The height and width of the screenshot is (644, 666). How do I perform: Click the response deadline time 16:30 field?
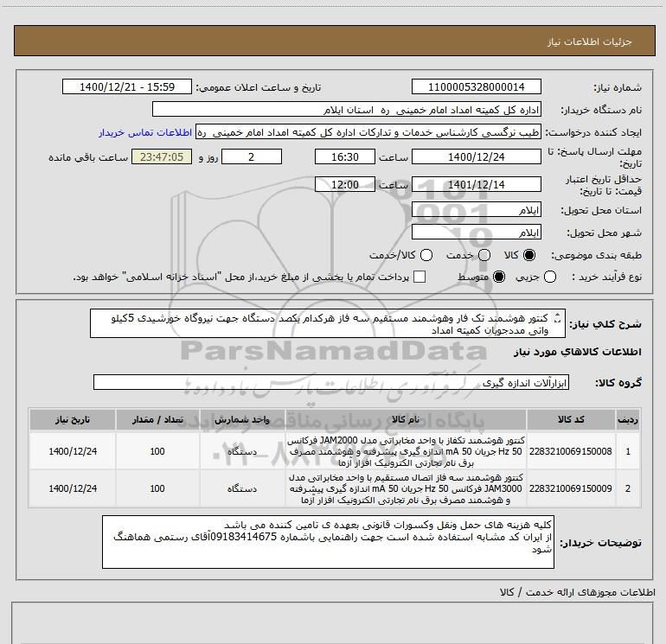345,156
